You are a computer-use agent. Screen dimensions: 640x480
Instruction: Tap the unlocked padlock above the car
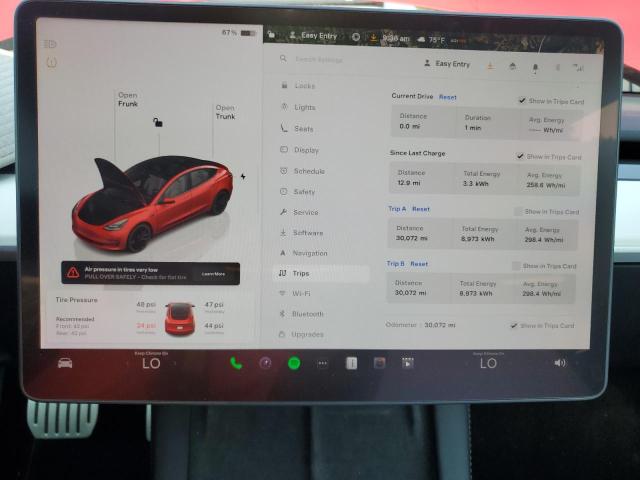(x=158, y=122)
